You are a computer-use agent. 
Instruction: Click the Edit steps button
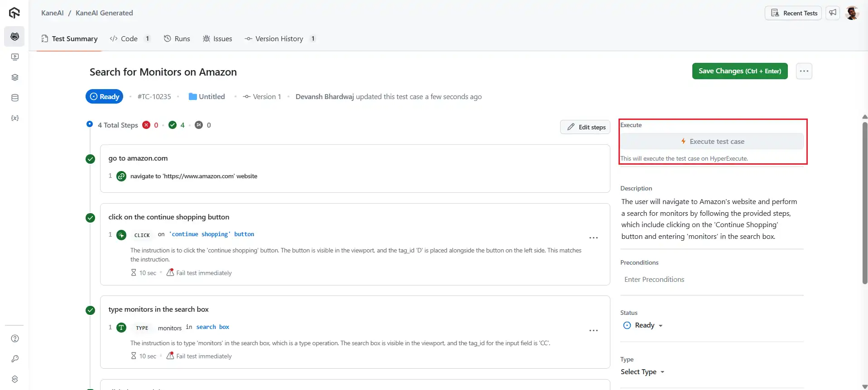585,127
